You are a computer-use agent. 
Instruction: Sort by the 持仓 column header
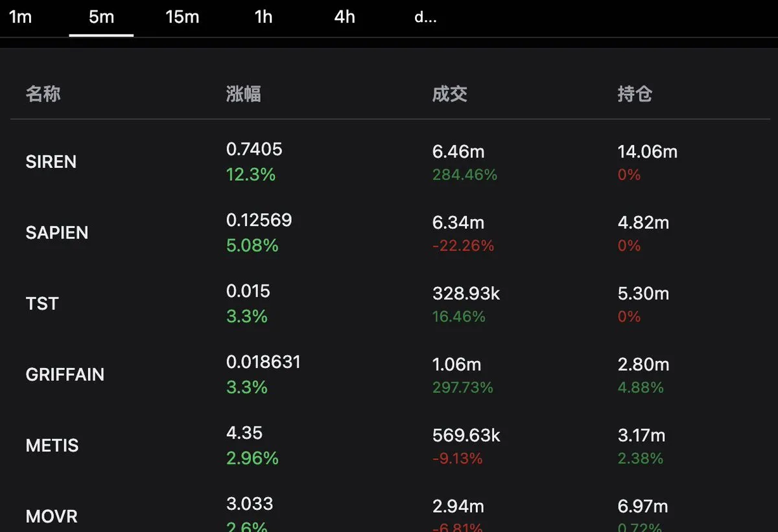click(634, 94)
